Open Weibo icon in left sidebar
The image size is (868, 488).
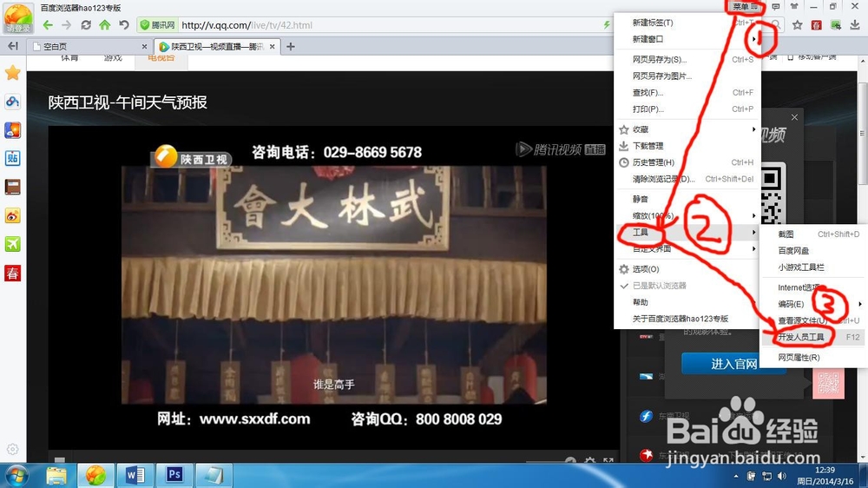coord(12,215)
